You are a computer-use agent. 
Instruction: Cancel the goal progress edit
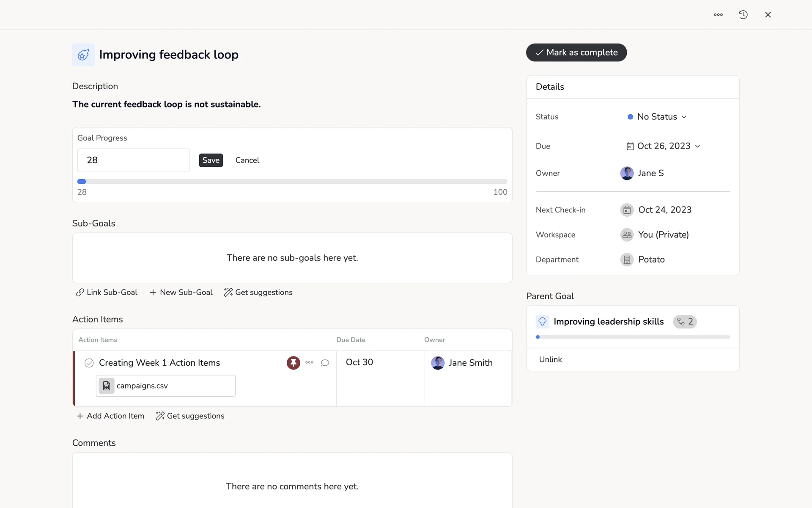click(247, 160)
